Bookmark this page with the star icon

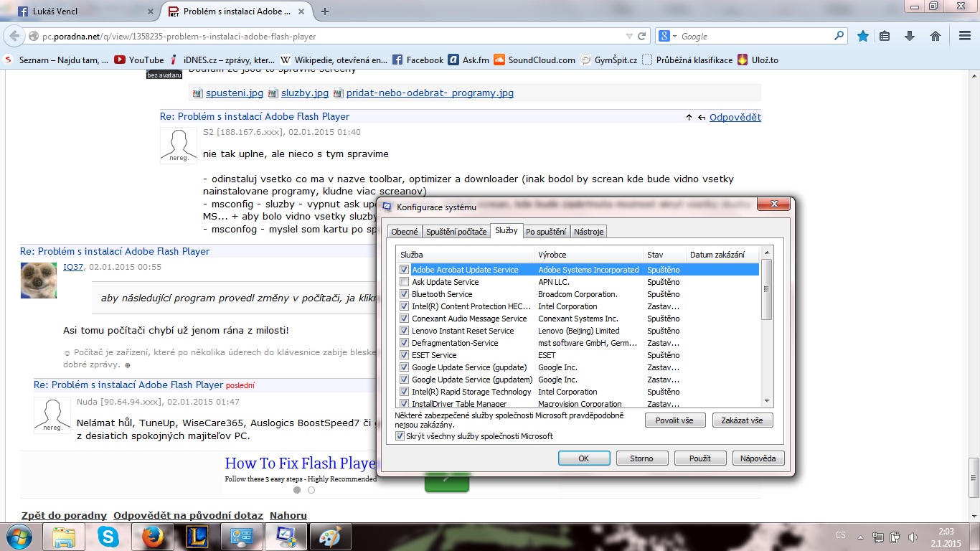[x=863, y=36]
